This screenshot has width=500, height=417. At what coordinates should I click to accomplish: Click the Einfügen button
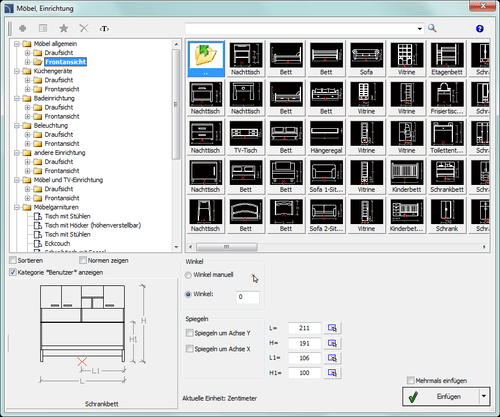[x=441, y=396]
